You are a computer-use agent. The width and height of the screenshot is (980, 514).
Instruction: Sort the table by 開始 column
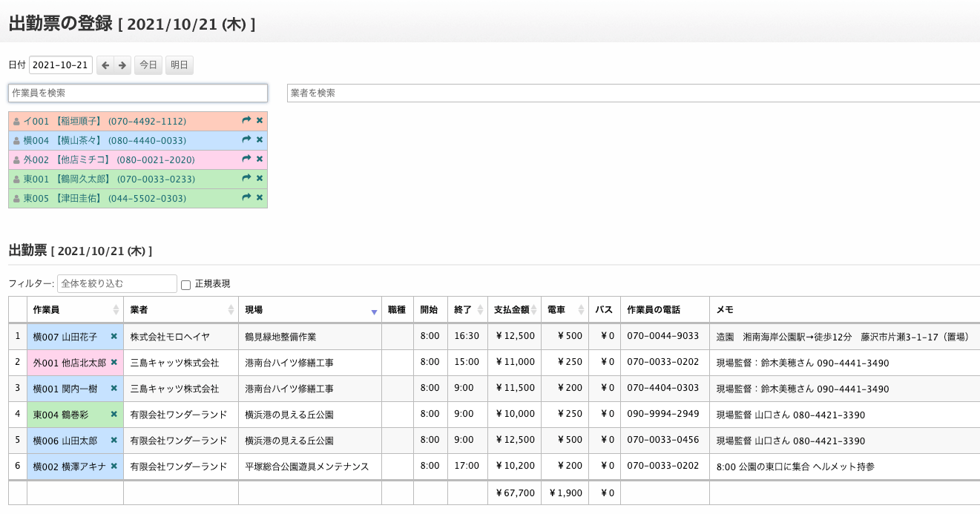coord(430,309)
